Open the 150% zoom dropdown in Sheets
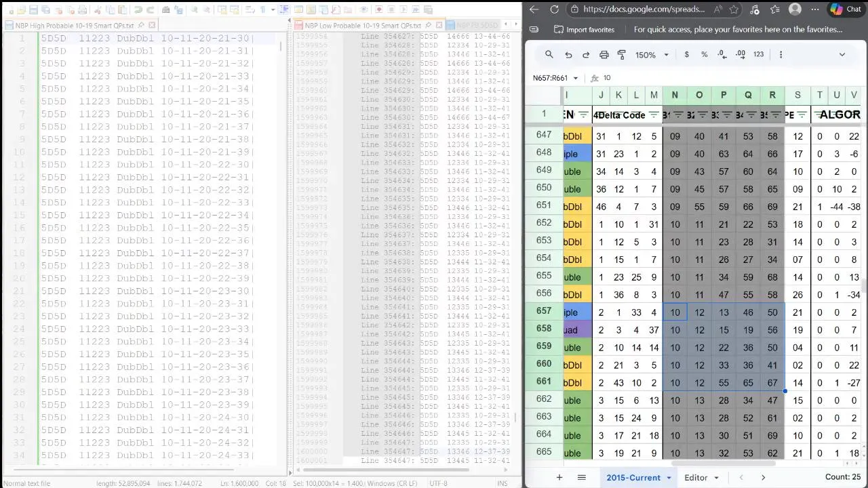Viewport: 868px width, 488px height. (652, 55)
